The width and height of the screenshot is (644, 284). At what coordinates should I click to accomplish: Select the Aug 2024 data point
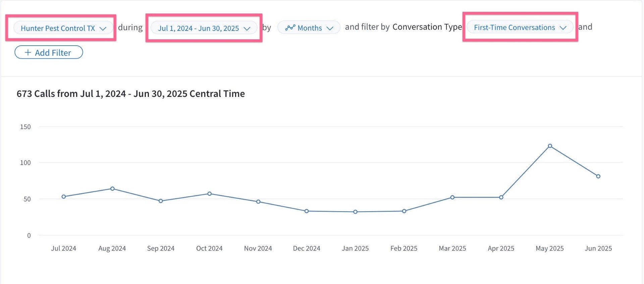[x=112, y=188]
